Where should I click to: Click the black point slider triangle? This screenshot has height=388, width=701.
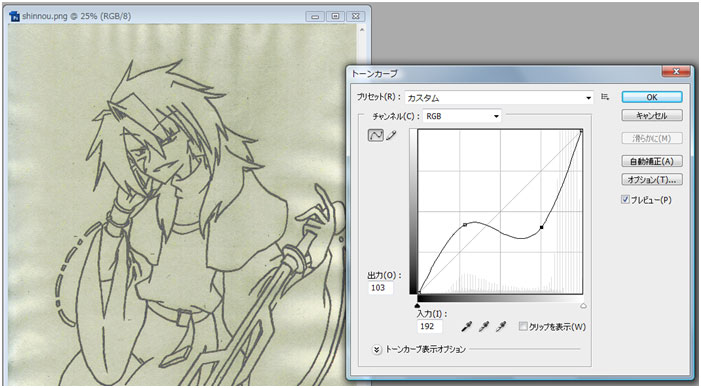pos(417,306)
